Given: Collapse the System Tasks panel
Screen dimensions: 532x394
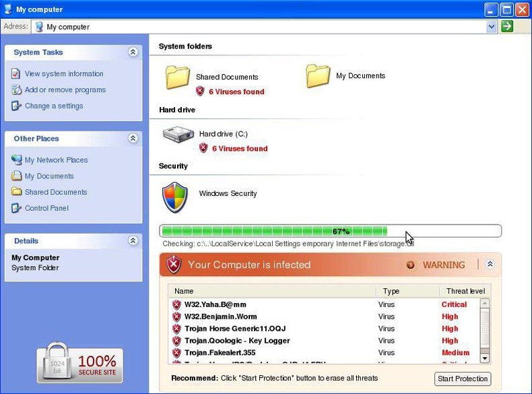Looking at the screenshot, I should pos(133,52).
